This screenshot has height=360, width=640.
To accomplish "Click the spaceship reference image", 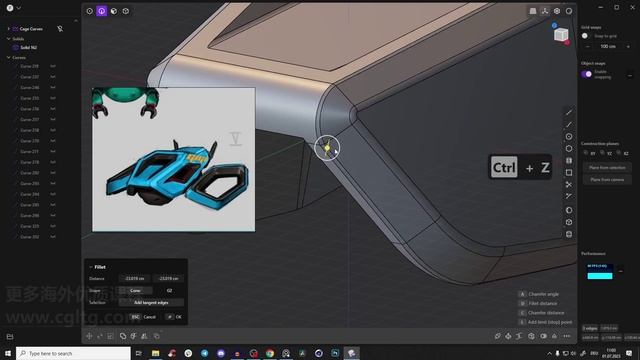I will (173, 159).
